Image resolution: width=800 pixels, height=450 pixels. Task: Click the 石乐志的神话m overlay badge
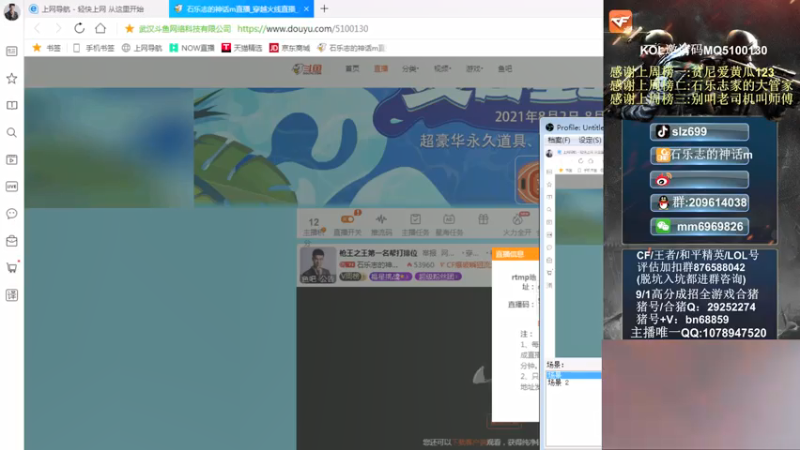click(x=699, y=155)
